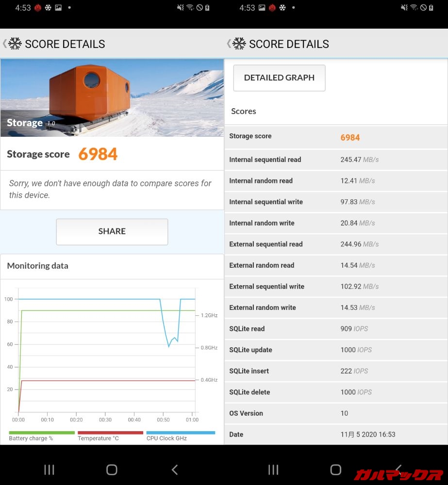The image size is (448, 485).
Task: Select the Battery charge % legend
Action: click(31, 438)
